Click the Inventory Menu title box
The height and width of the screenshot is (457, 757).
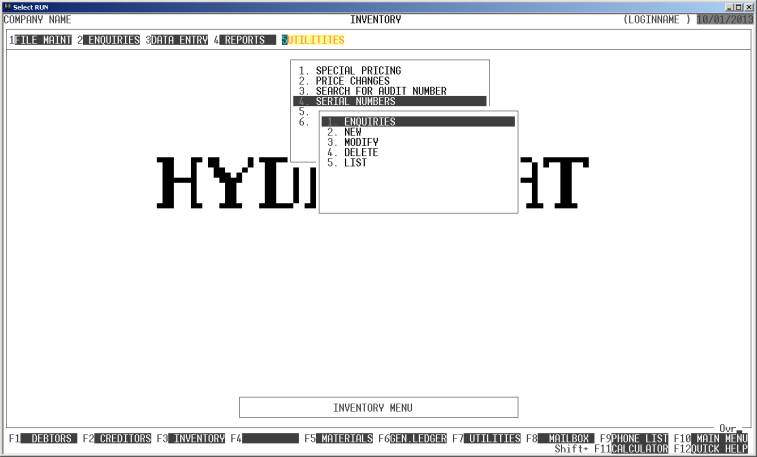coord(378,408)
